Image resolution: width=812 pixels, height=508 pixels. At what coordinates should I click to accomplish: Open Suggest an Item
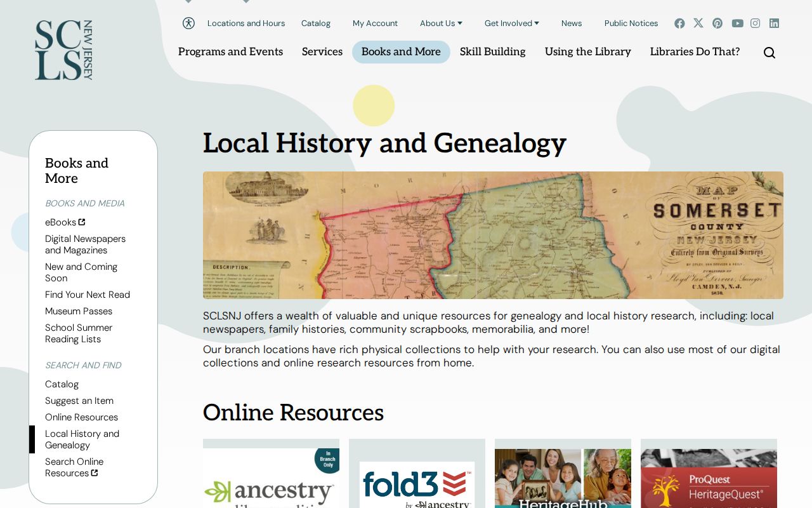coord(79,401)
